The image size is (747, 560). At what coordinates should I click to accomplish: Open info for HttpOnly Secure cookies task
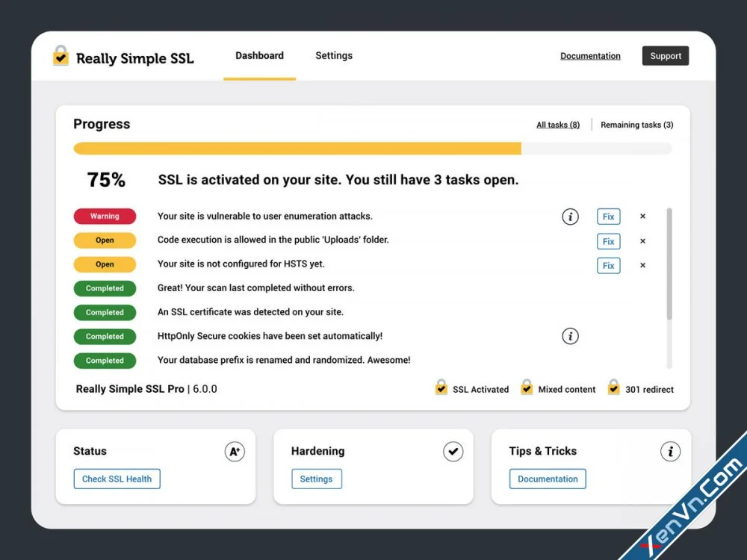click(570, 336)
